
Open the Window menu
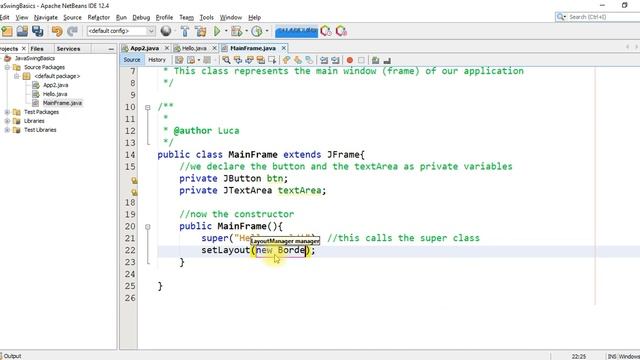(x=231, y=18)
